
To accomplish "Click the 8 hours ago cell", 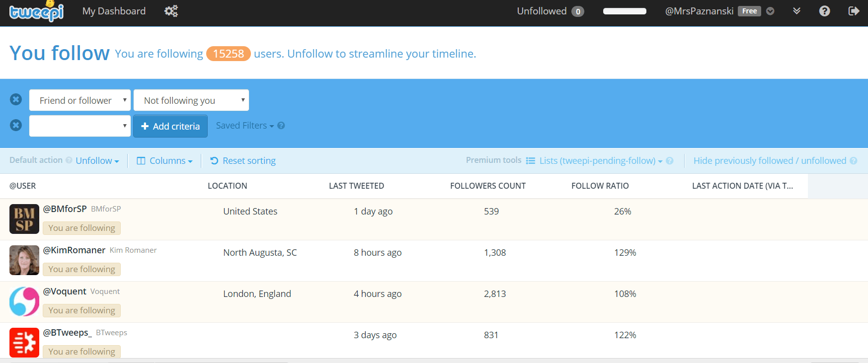I will click(x=378, y=252).
